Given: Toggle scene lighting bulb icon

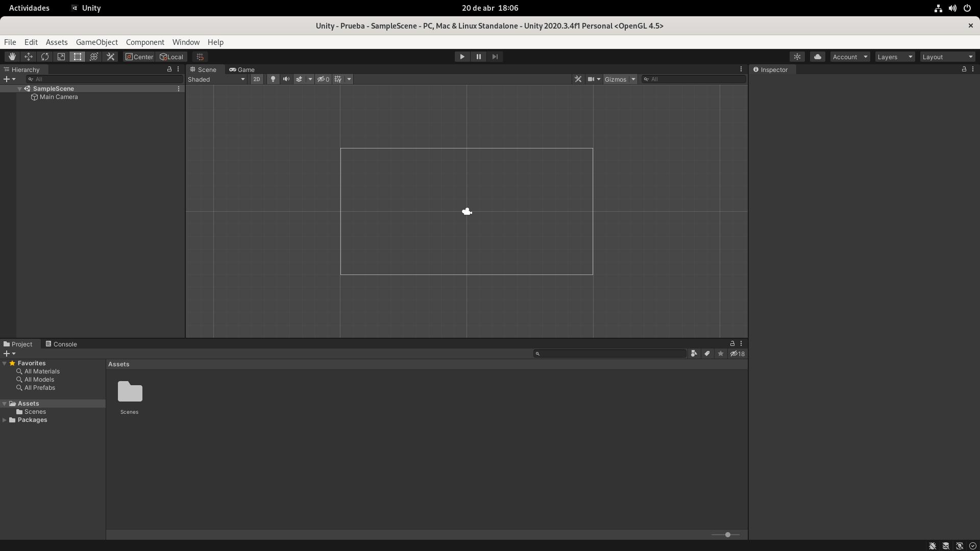Looking at the screenshot, I should click(273, 79).
